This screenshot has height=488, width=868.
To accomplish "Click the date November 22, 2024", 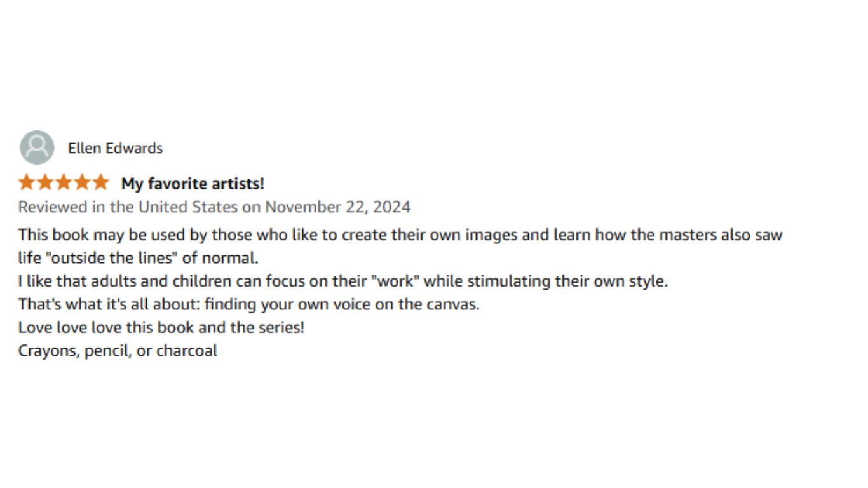I will pos(337,207).
